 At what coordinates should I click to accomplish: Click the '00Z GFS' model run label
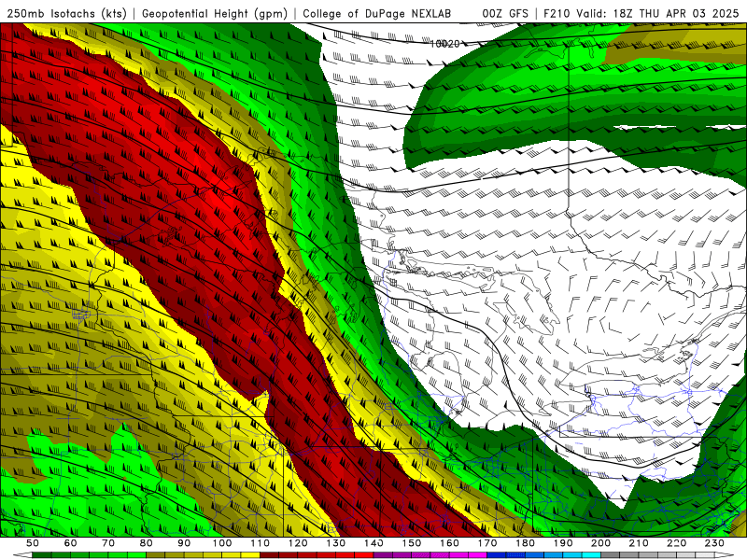click(x=505, y=13)
